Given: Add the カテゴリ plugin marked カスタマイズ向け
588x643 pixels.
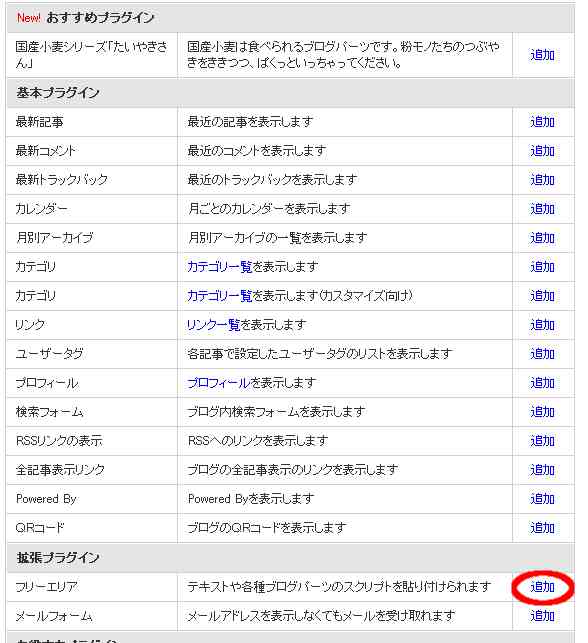Looking at the screenshot, I should (542, 296).
